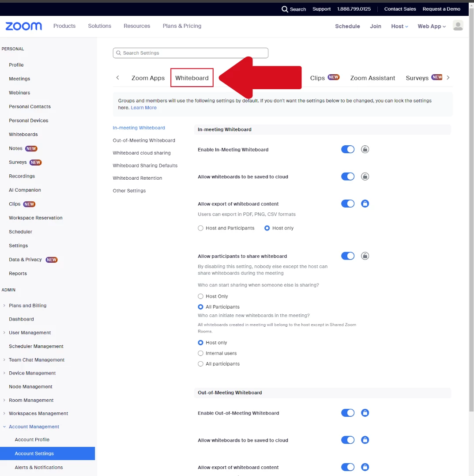Screen dimensions: 474x476
Task: Toggle Enable In-Meeting Whiteboard switch
Action: 348,149
